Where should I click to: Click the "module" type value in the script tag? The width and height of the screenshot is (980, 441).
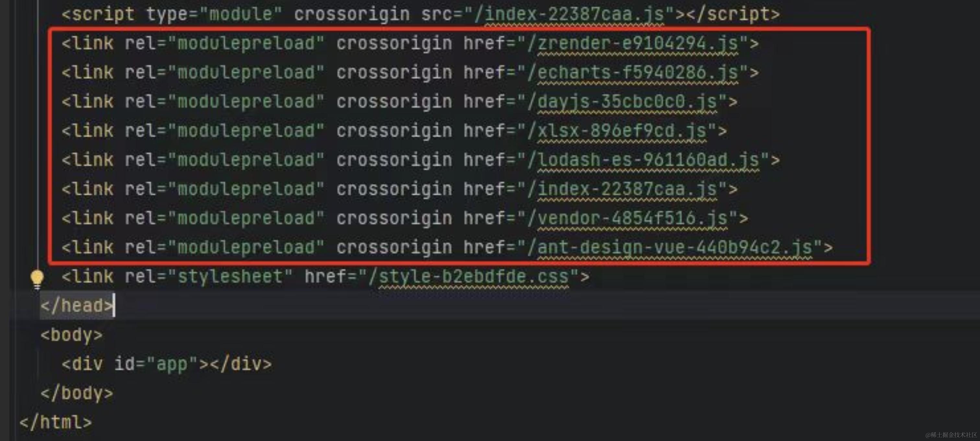pos(240,15)
